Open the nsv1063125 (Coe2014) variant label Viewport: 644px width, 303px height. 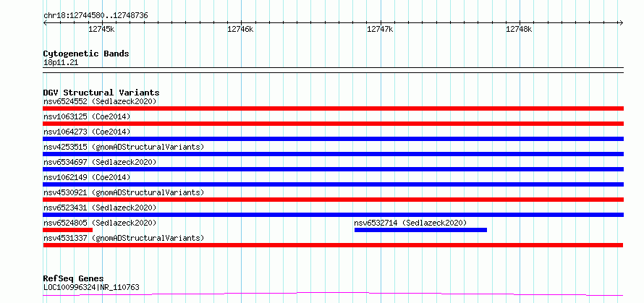point(87,116)
